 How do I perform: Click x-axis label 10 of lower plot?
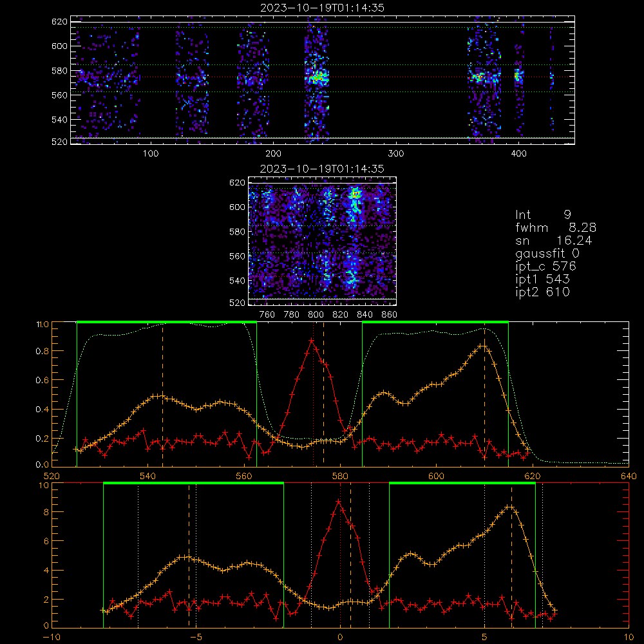[x=629, y=638]
